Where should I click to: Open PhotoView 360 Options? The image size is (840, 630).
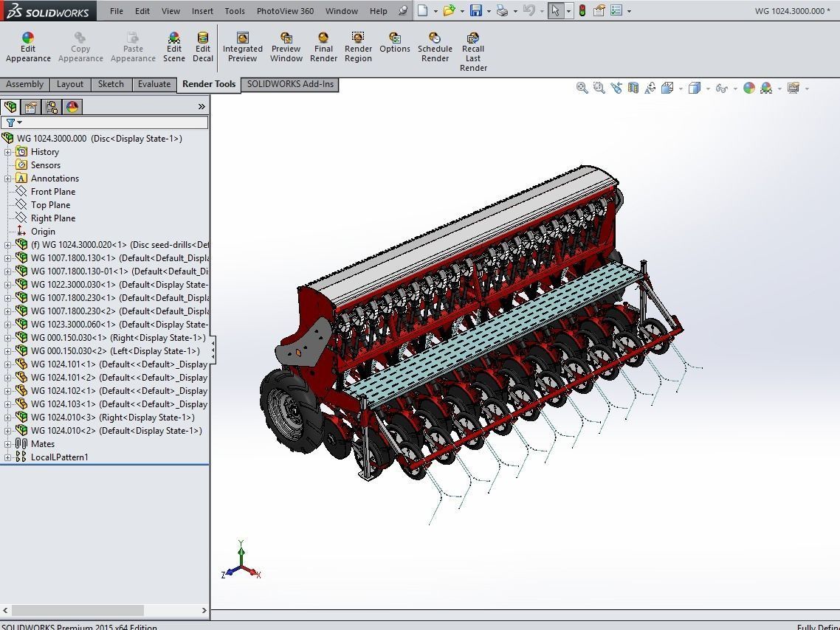(x=395, y=43)
